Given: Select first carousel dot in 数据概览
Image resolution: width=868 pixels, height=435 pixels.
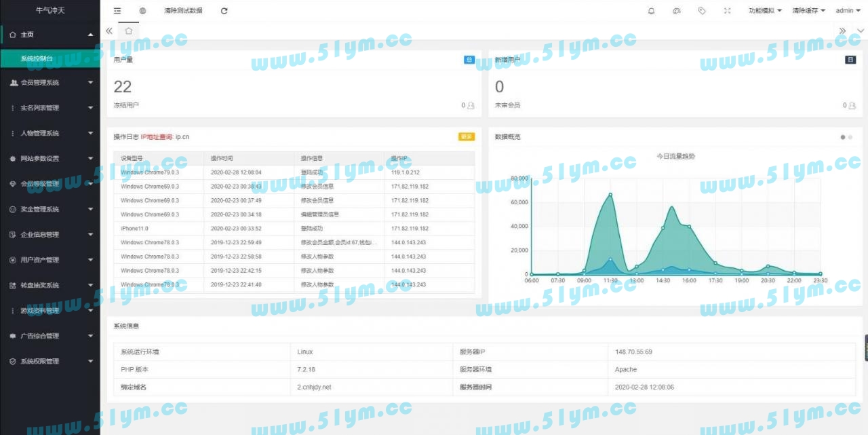Looking at the screenshot, I should [843, 137].
